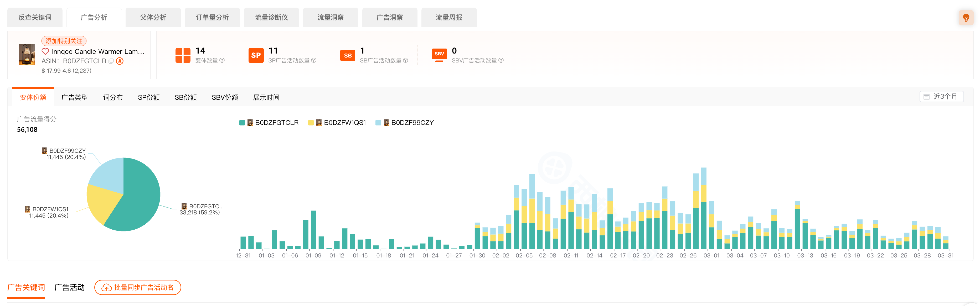Select the SP份额 sub-tab
The width and height of the screenshot is (980, 306).
click(149, 98)
